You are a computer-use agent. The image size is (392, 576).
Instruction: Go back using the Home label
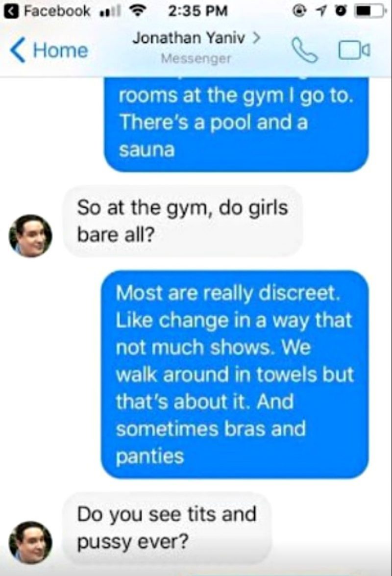point(61,50)
